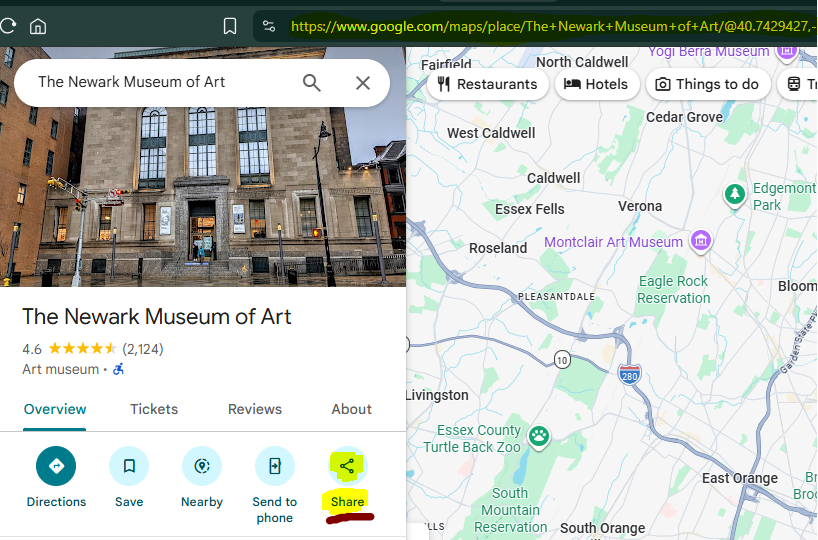This screenshot has height=540, width=818.
Task: Share the Newark Museum of Art
Action: (347, 466)
